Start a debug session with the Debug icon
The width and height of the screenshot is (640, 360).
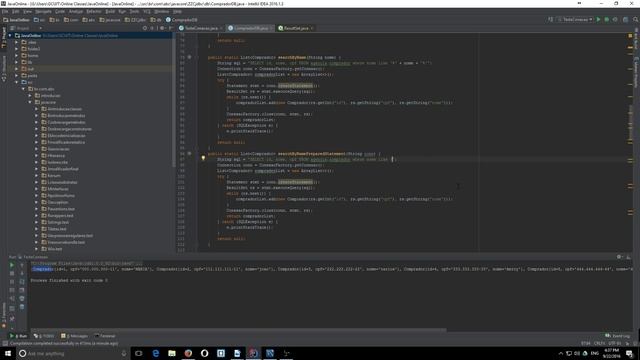click(607, 20)
